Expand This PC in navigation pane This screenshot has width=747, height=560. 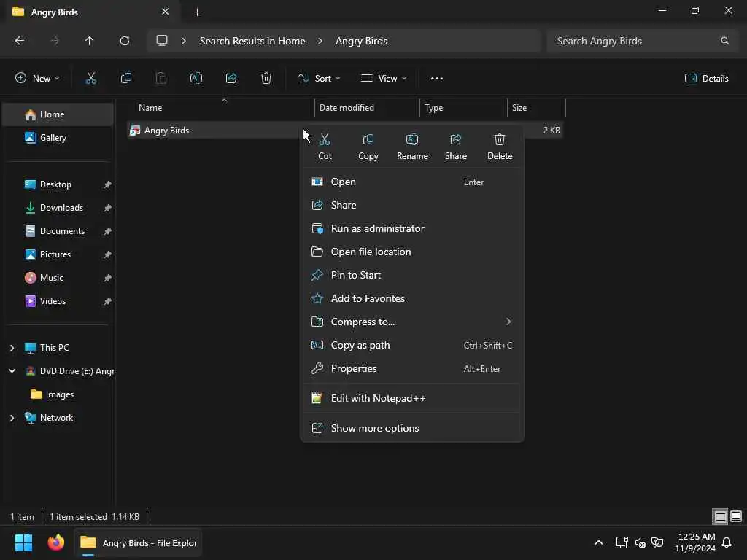(12, 348)
